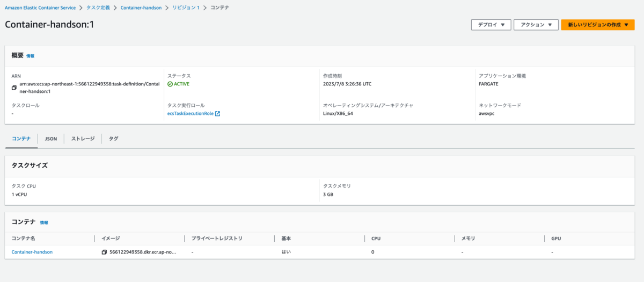644x282 pixels.
Task: Click the メモリ column header
Action: pos(469,238)
